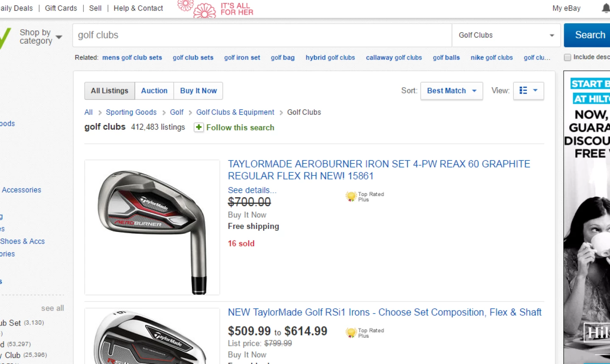Enable the Include description checkbox
The height and width of the screenshot is (364, 610).
click(568, 57)
